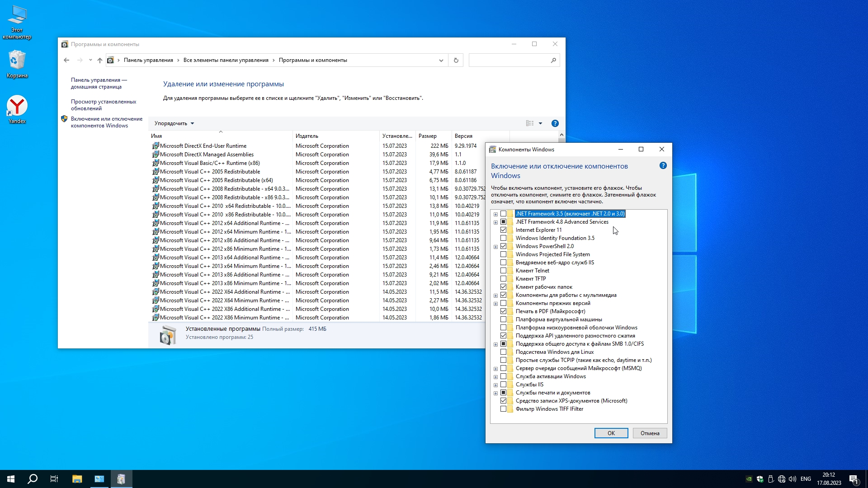Click the back arrow navigation icon

coord(66,60)
